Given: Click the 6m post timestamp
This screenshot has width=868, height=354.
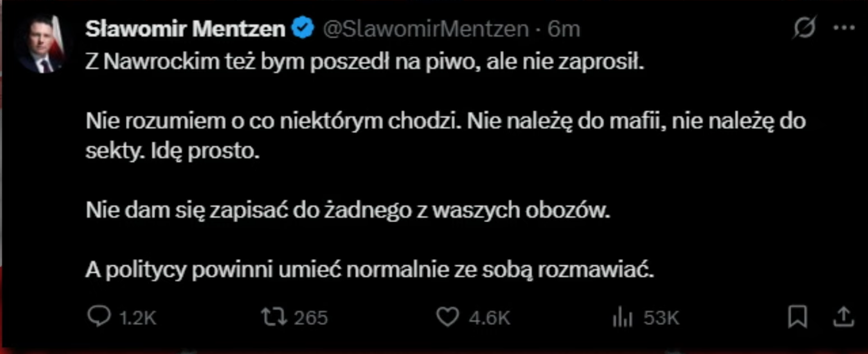Looking at the screenshot, I should (x=564, y=29).
